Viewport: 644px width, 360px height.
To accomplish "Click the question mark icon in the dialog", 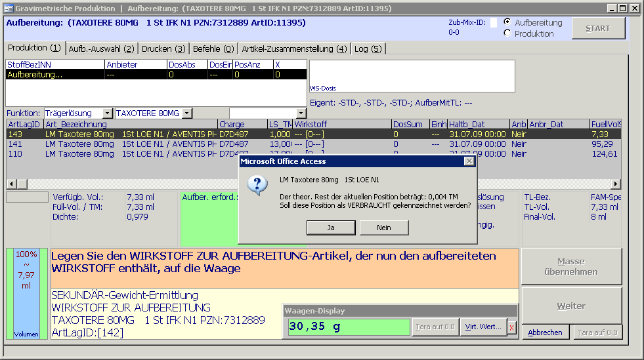I will [x=257, y=186].
